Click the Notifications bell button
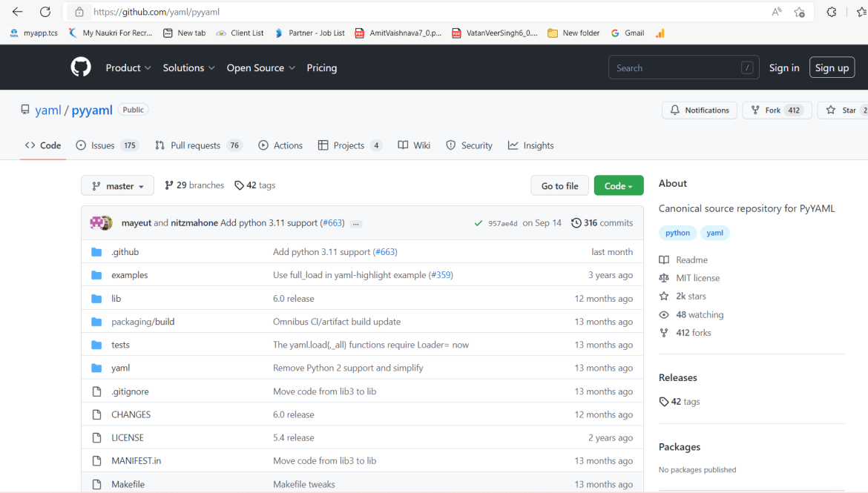Screen dimensions: 868x493 (699, 110)
